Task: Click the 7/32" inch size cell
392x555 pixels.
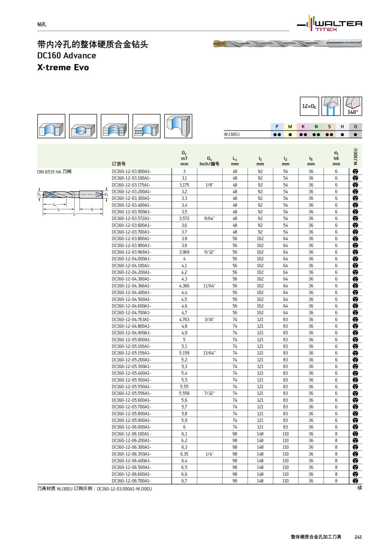Action: coord(209,393)
